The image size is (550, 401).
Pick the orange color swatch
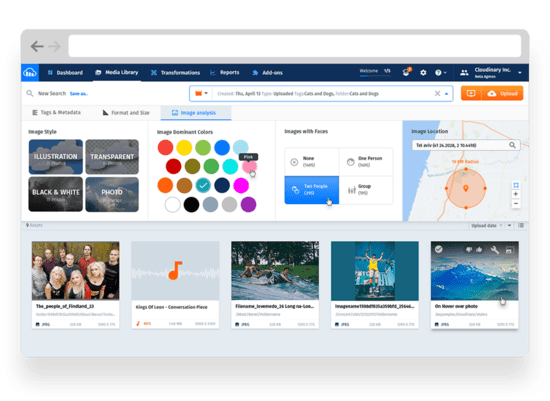click(165, 185)
